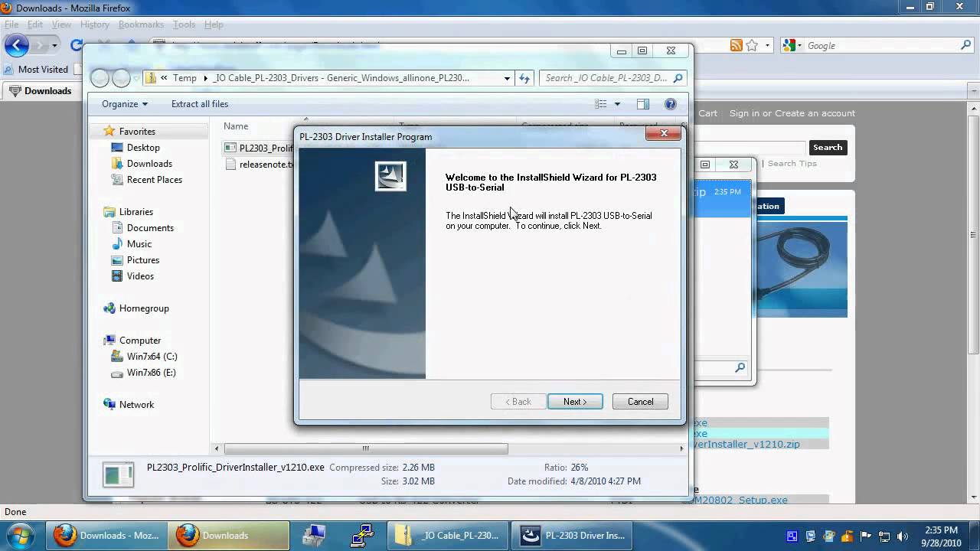Open Firefox Edit menu
Image resolution: width=980 pixels, height=551 pixels.
click(35, 24)
